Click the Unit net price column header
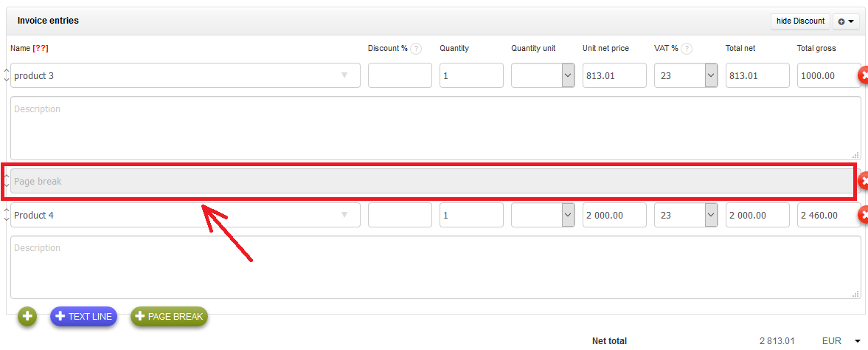Viewport: 868px width, 350px height. [x=605, y=49]
